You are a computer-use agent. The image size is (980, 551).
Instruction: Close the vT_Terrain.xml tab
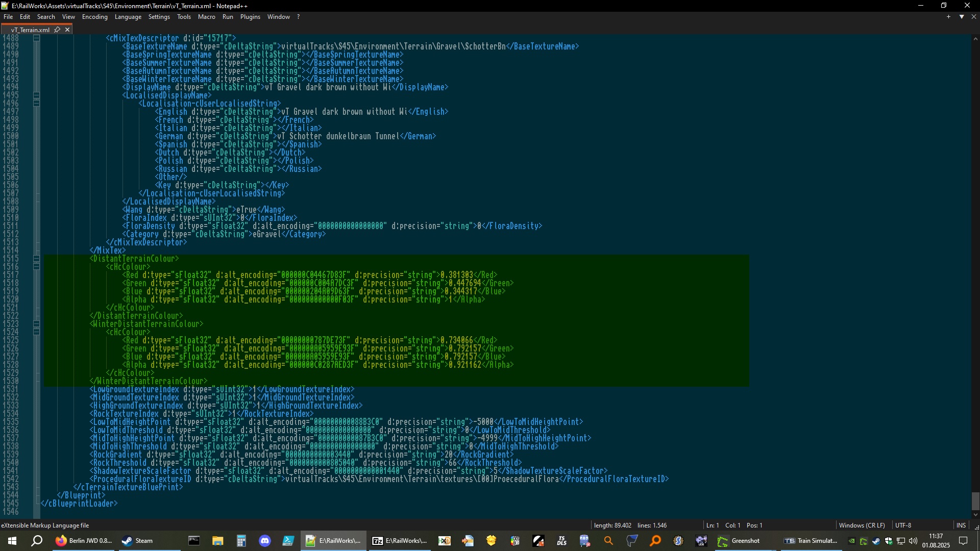coord(67,30)
